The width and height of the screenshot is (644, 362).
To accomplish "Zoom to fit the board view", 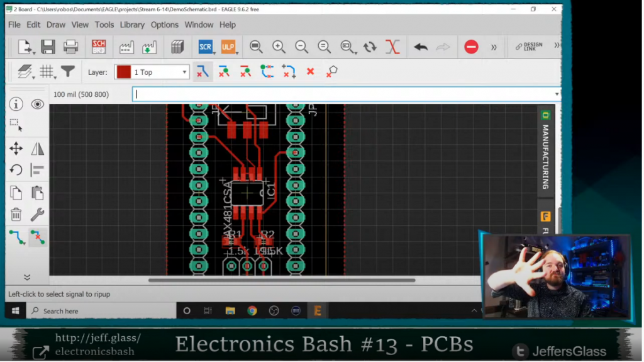I will [257, 47].
